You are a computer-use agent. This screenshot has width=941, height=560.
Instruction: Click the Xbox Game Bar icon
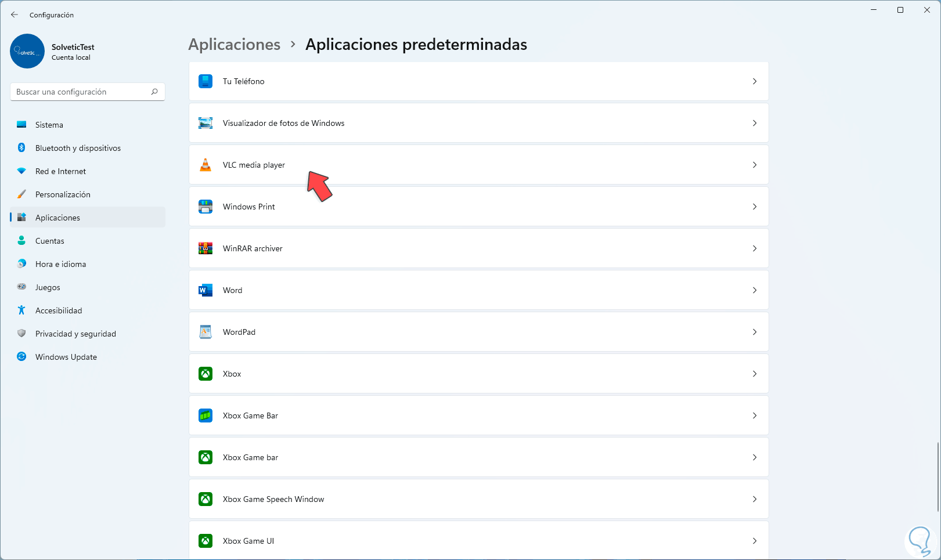[205, 416]
